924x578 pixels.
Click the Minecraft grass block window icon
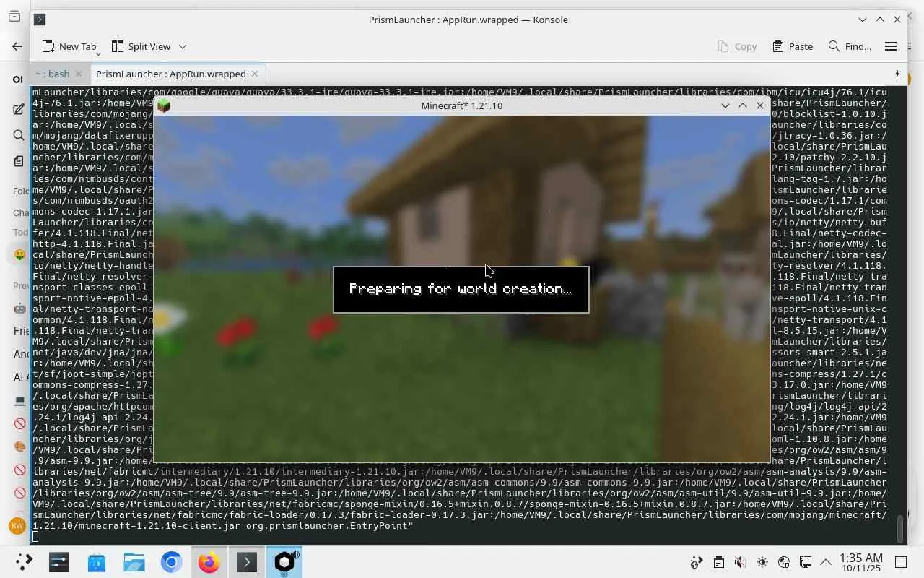point(164,105)
